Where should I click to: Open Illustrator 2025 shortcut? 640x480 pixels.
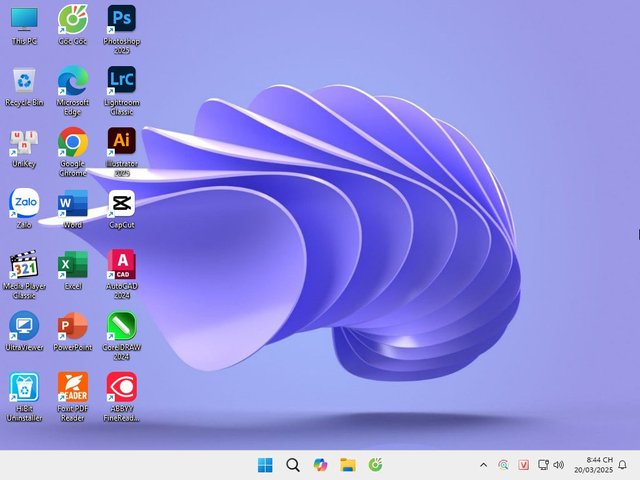point(122,152)
